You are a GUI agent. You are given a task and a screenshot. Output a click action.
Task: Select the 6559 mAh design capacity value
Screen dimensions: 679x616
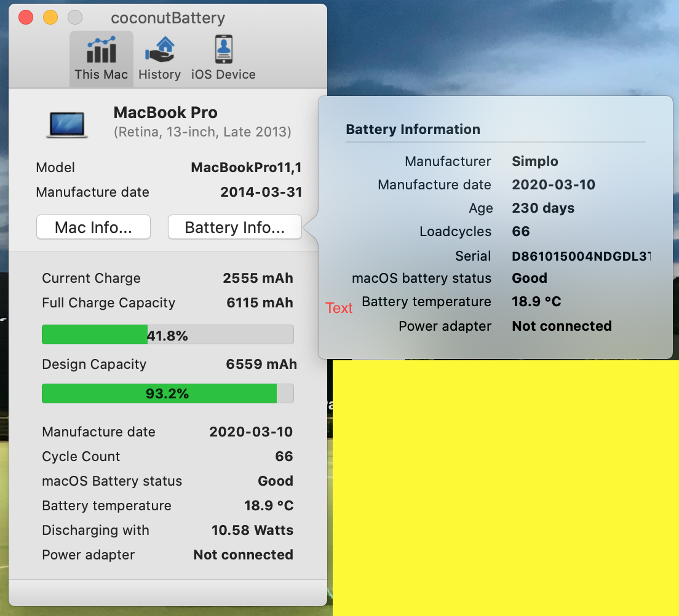[261, 364]
